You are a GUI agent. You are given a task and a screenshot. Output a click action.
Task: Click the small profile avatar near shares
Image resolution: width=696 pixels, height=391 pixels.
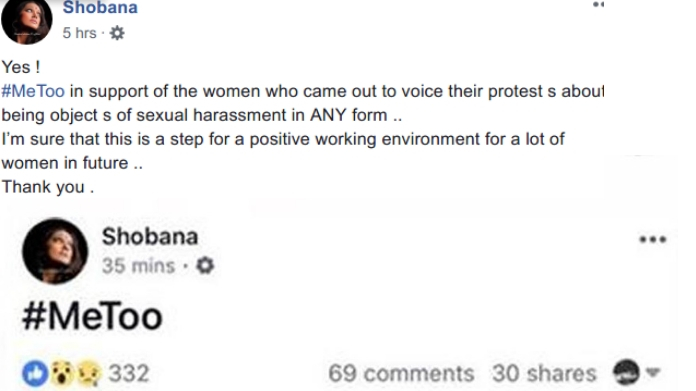point(626,372)
